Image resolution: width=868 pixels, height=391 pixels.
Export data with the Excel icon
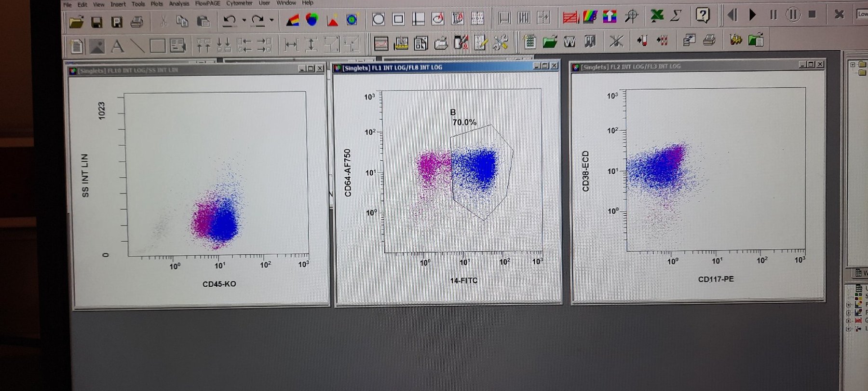pyautogui.click(x=657, y=16)
